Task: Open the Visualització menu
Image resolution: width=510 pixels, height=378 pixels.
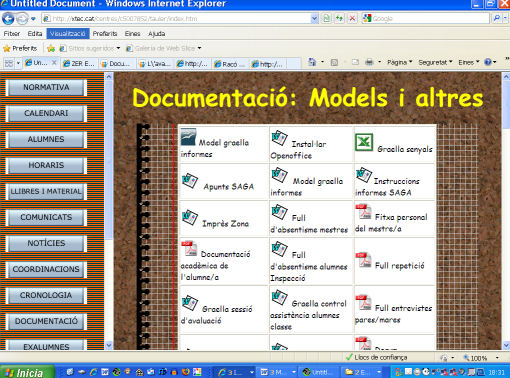Action: coord(68,34)
